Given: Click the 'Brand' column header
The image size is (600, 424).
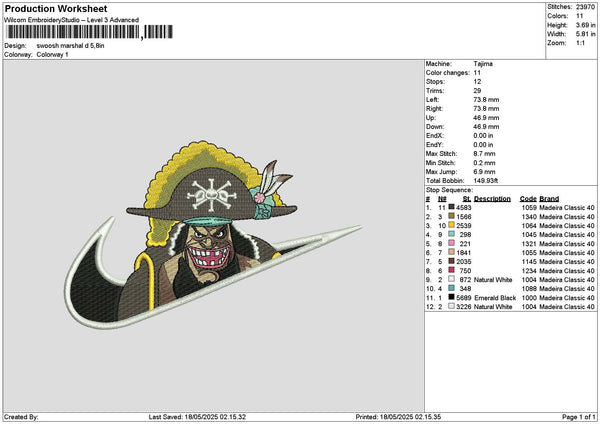Looking at the screenshot, I should (549, 199).
